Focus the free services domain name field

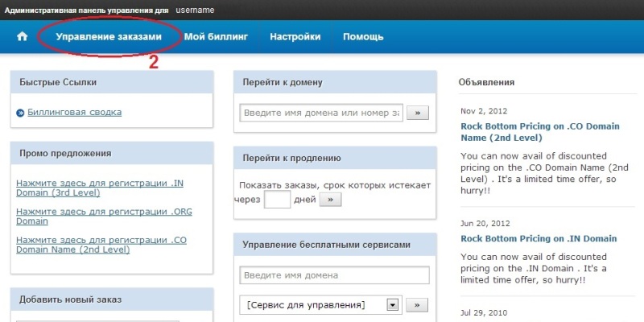coord(334,275)
